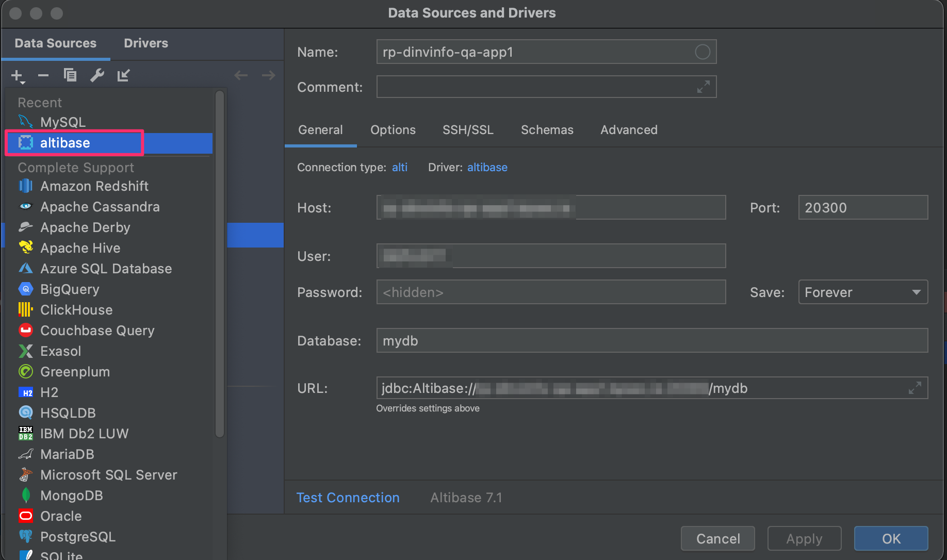This screenshot has width=947, height=560.
Task: Click the User input field
Action: tap(551, 256)
